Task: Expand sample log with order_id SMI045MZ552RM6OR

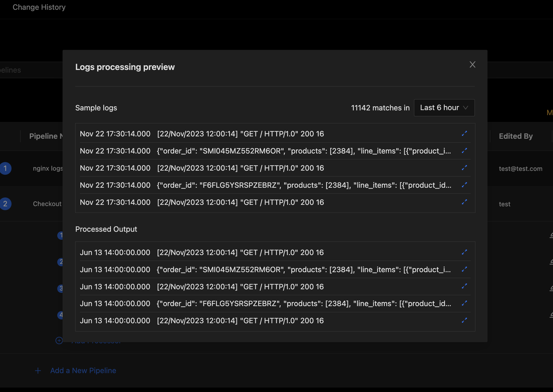Action: [x=464, y=151]
